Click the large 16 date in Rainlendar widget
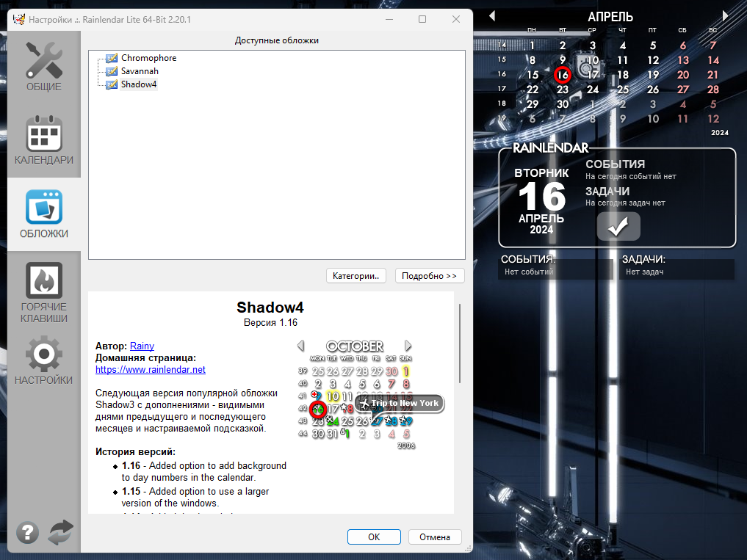The image size is (747, 560). tap(541, 197)
